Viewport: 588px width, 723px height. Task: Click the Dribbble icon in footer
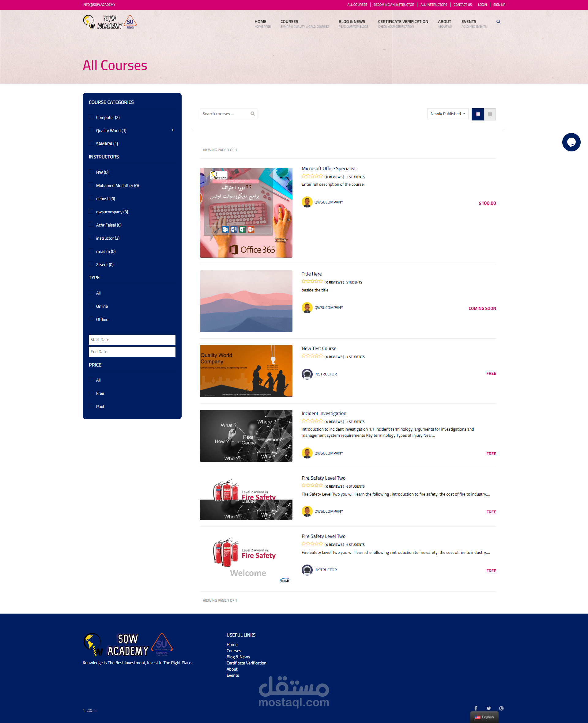(x=501, y=708)
